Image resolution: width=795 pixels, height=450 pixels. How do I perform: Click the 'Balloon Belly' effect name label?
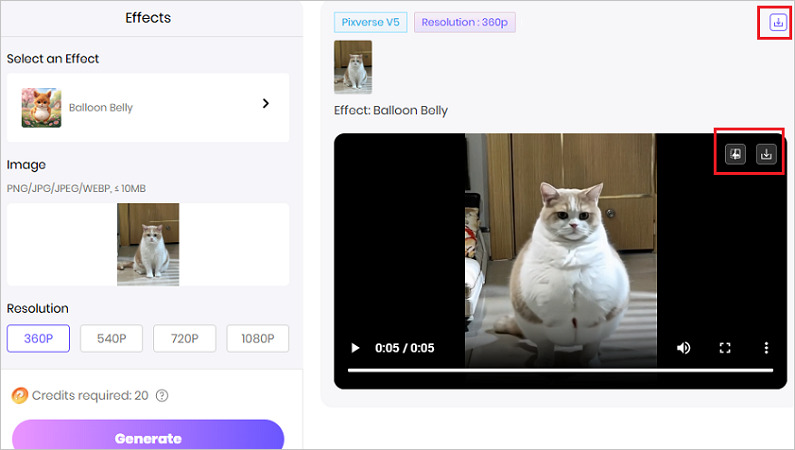(x=101, y=107)
